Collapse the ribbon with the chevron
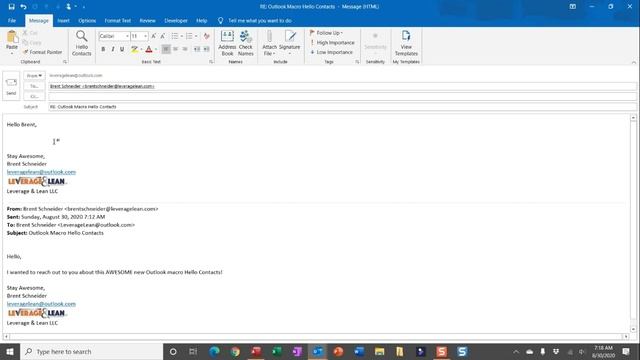The image size is (640, 360). point(633,62)
